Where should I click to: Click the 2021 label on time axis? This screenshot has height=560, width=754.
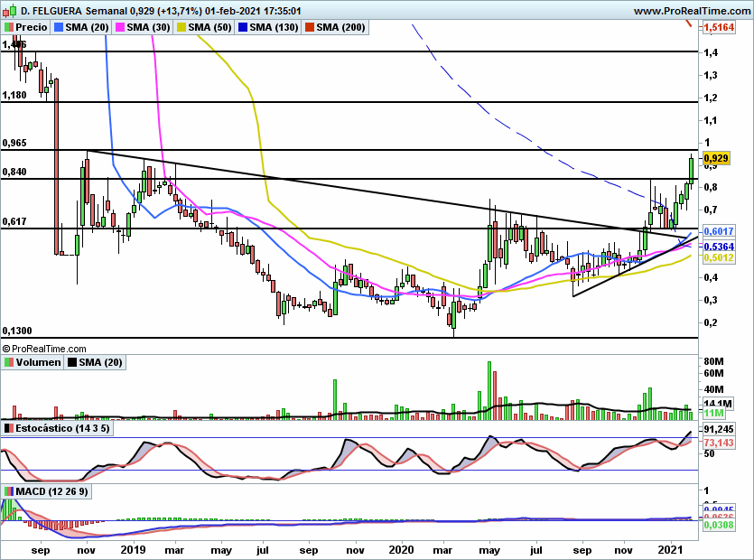click(x=670, y=550)
